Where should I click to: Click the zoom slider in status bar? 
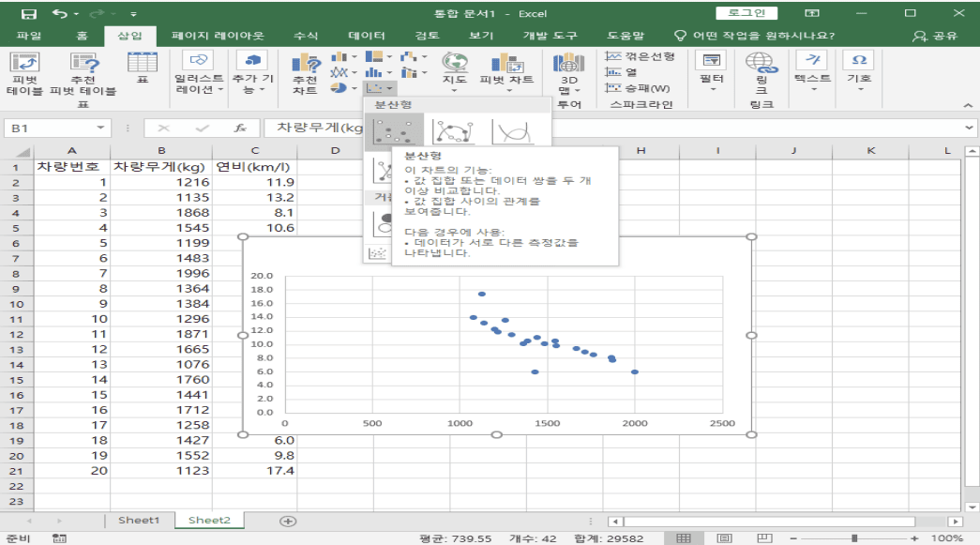853,538
